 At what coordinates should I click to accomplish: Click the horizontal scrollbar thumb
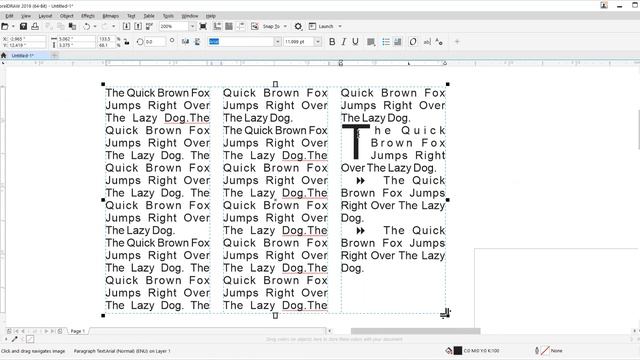click(416, 331)
